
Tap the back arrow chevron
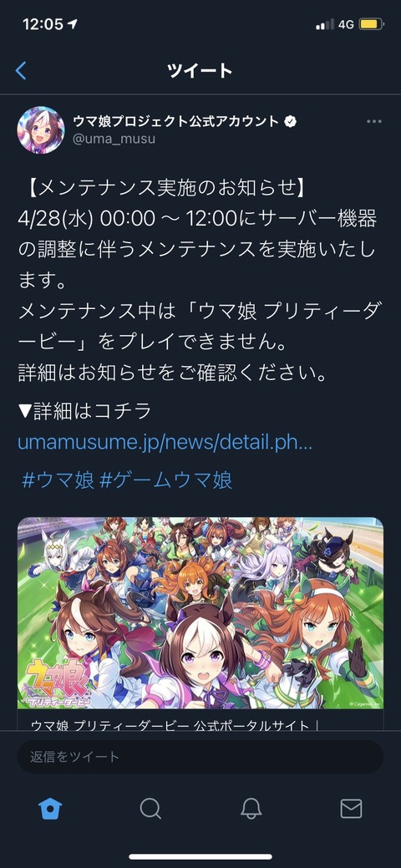pyautogui.click(x=21, y=70)
